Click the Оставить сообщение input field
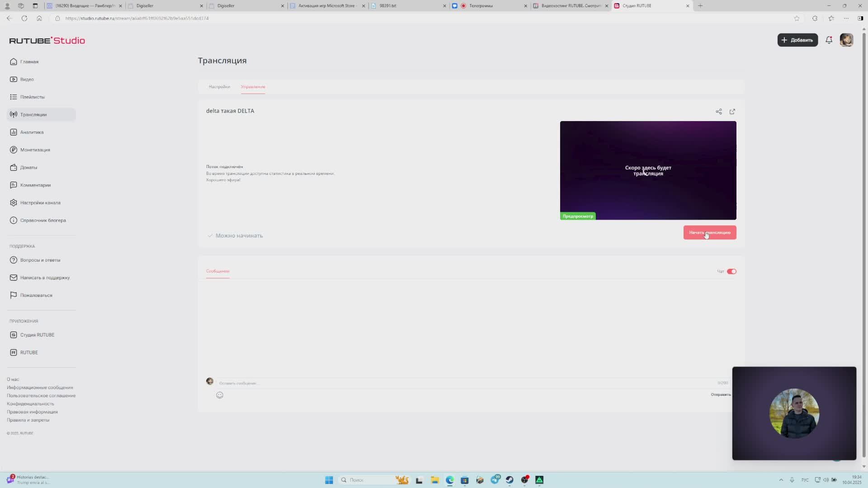Screen dimensions: 868x488 [x=316, y=382]
